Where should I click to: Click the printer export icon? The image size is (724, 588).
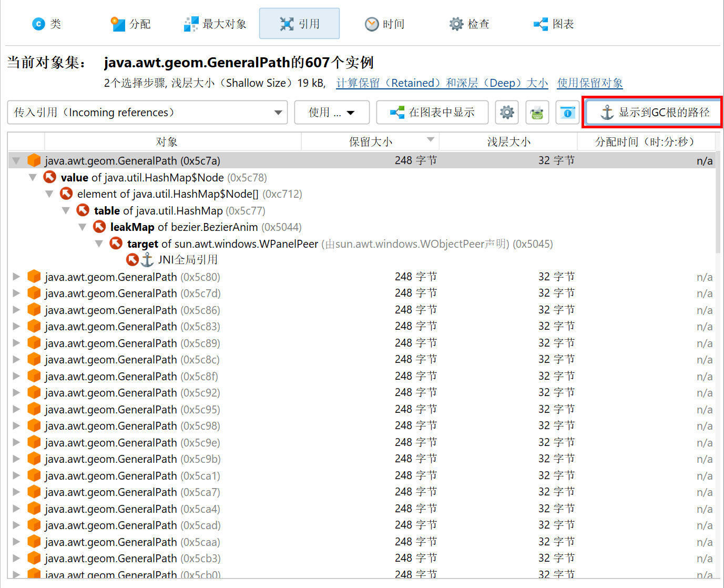(537, 113)
